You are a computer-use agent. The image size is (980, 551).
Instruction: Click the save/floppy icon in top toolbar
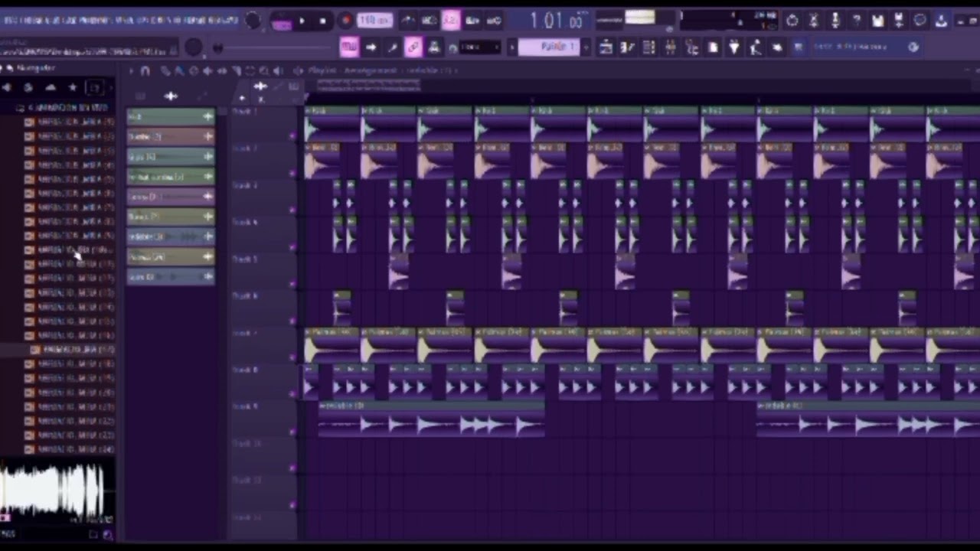877,21
